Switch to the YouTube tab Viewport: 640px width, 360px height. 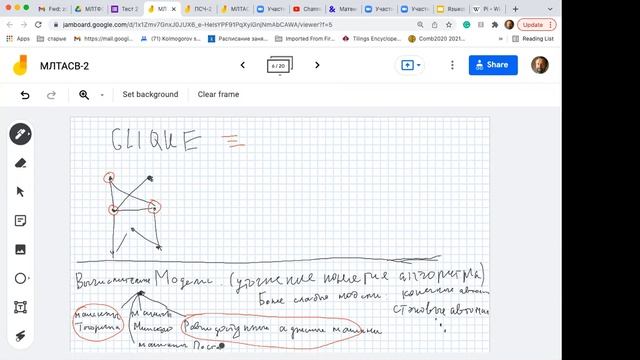307,9
